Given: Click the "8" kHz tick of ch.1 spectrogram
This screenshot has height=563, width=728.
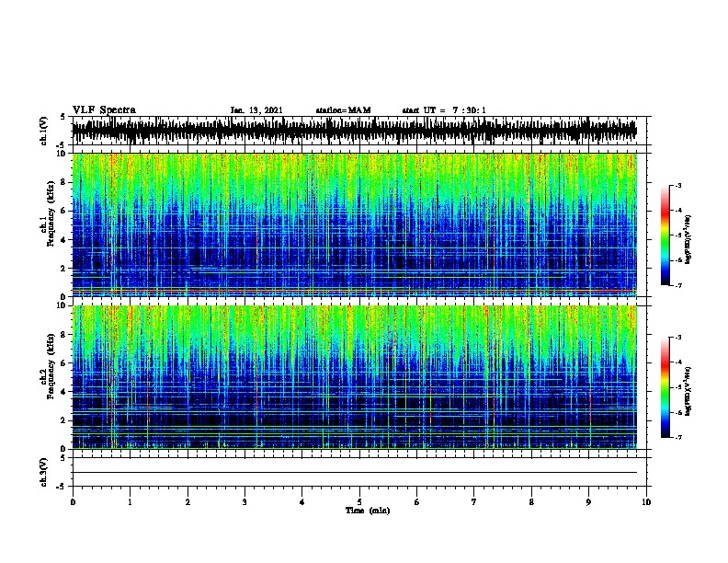Looking at the screenshot, I should (x=64, y=182).
